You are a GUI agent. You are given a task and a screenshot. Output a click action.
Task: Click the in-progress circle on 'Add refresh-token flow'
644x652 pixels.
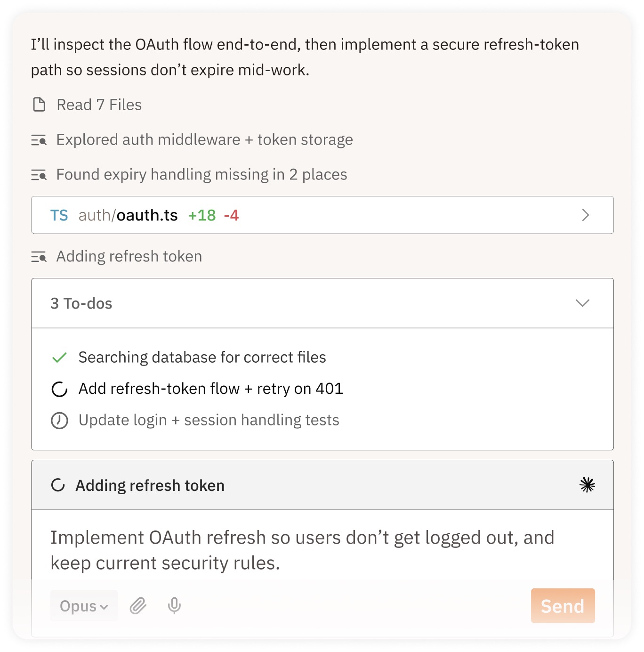click(59, 389)
